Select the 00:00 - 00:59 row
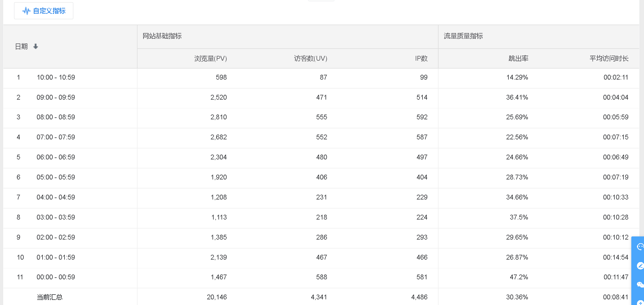644x305 pixels. click(x=56, y=277)
